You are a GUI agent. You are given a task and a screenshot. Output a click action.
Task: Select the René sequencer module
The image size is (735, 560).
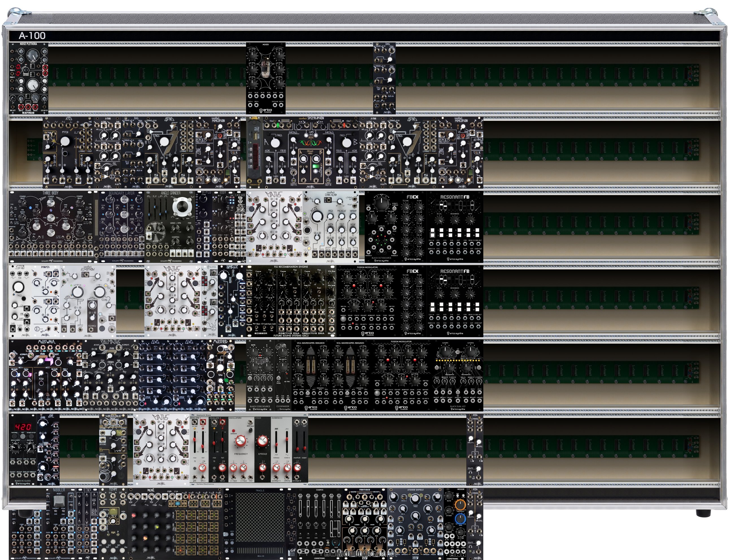[x=175, y=524]
